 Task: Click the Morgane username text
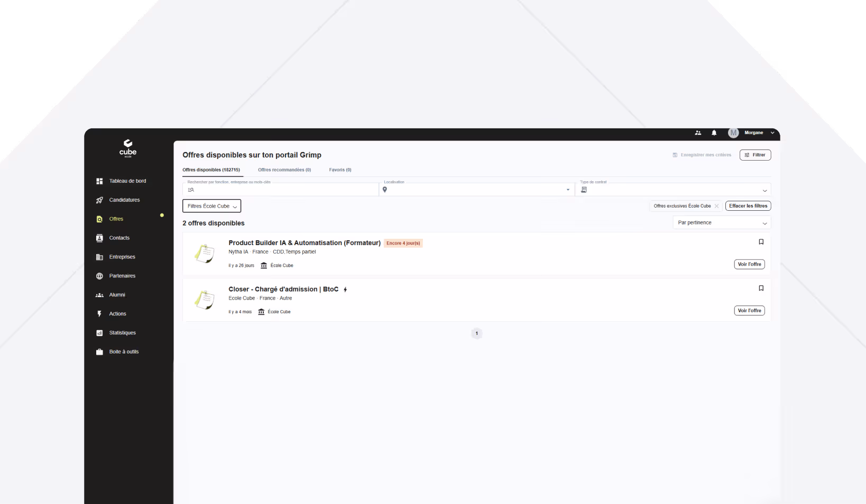[x=753, y=133]
